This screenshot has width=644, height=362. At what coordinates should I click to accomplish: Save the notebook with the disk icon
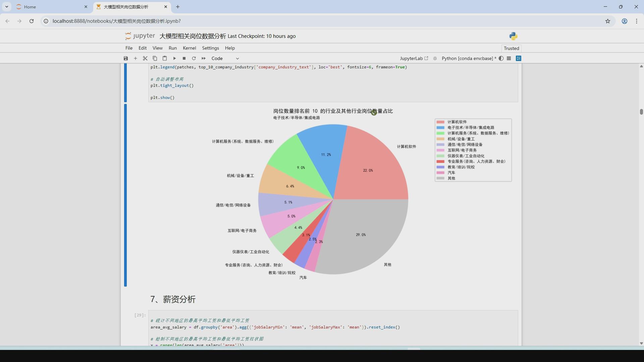[126, 58]
